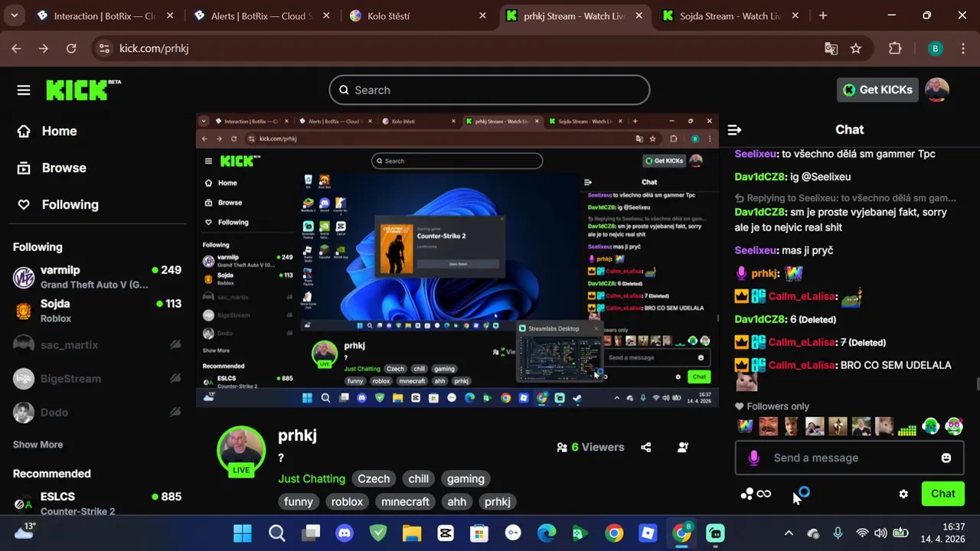980x551 pixels.
Task: Select the gaming tag
Action: 465,479
